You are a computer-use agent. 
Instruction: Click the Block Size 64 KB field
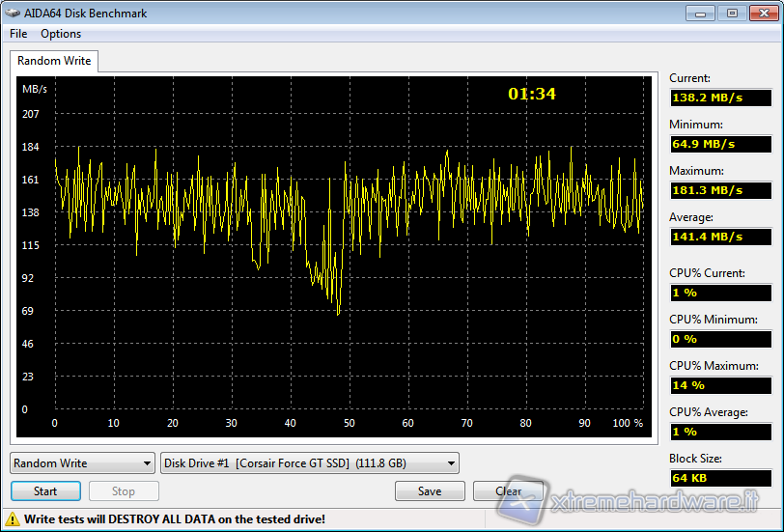720,478
